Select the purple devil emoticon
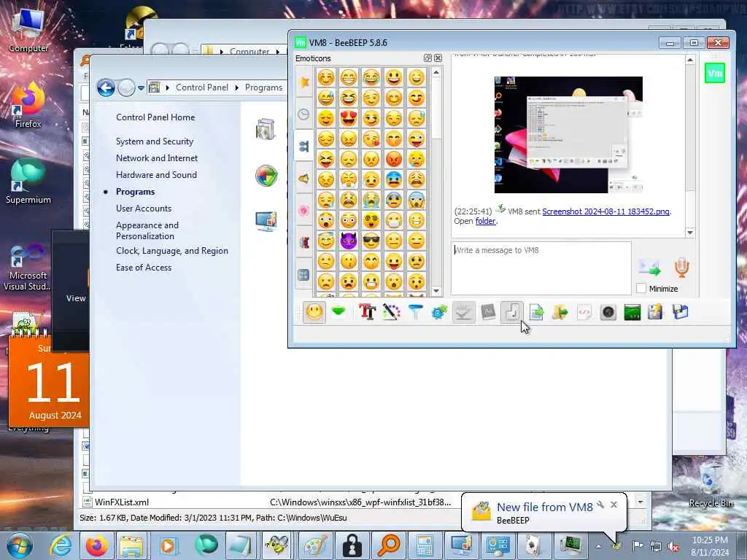 348,241
